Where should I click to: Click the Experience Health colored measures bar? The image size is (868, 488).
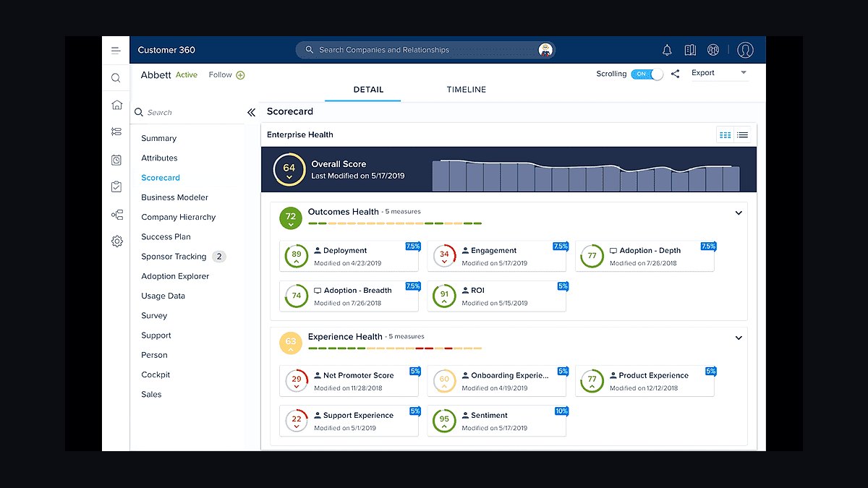[395, 348]
